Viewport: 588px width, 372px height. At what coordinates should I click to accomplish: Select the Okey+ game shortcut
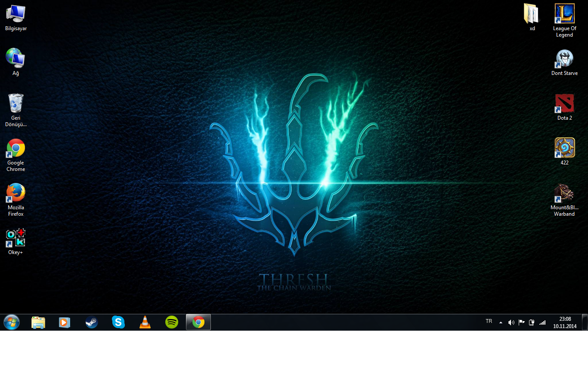15,242
